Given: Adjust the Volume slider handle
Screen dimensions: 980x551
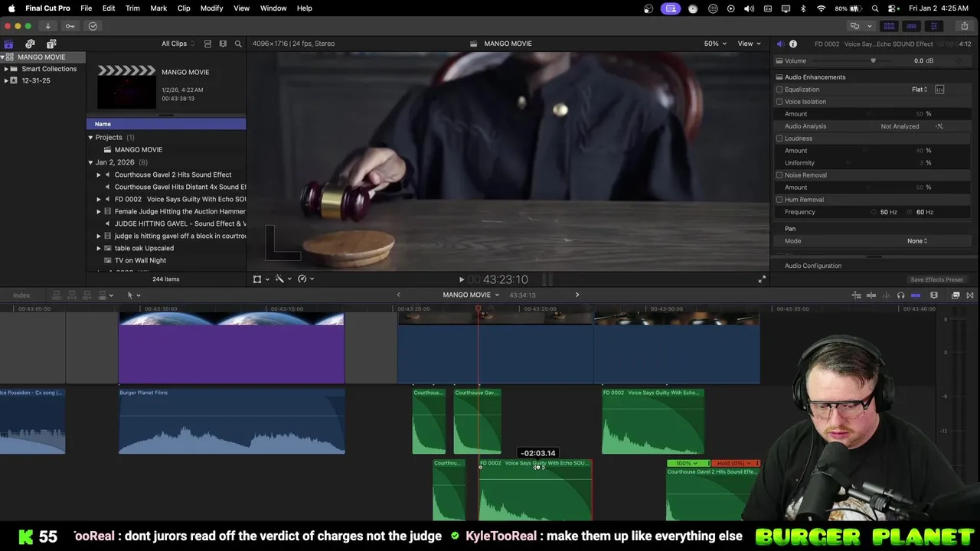Looking at the screenshot, I should (873, 61).
